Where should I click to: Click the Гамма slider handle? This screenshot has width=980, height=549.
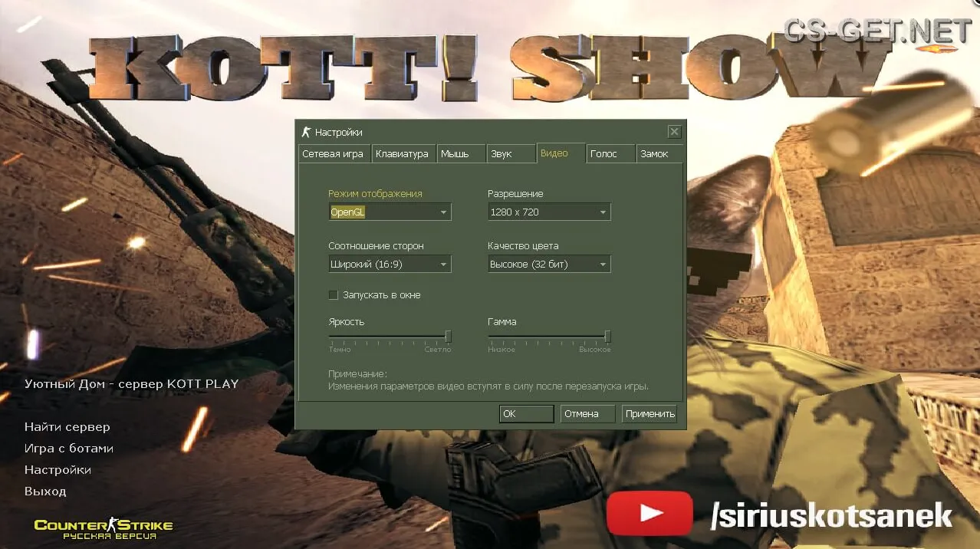pyautogui.click(x=607, y=336)
